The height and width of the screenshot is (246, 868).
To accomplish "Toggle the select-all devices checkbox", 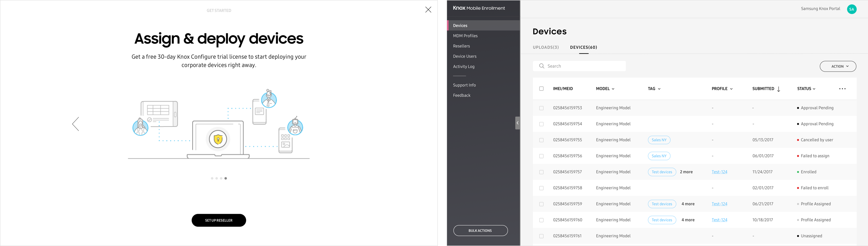I will pos(541,89).
